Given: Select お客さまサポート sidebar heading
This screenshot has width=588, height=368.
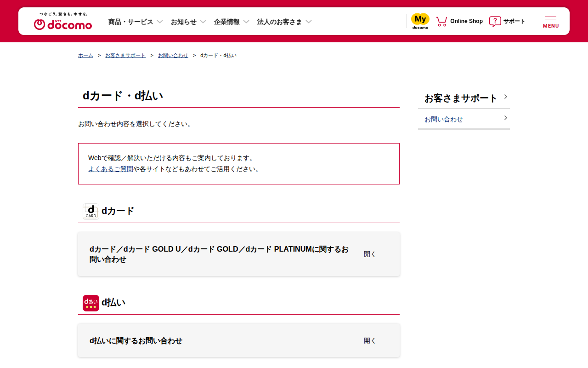Looking at the screenshot, I should (461, 98).
